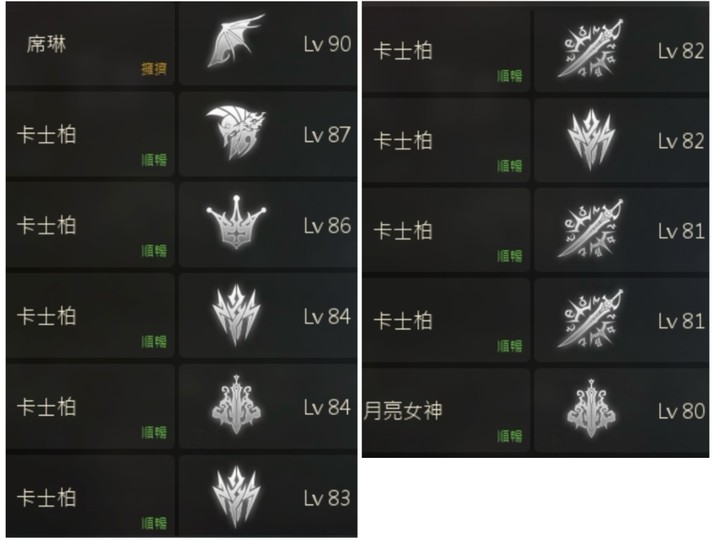
Task: Select 卡士柏 name in the helmet row
Action: pyautogui.click(x=46, y=135)
